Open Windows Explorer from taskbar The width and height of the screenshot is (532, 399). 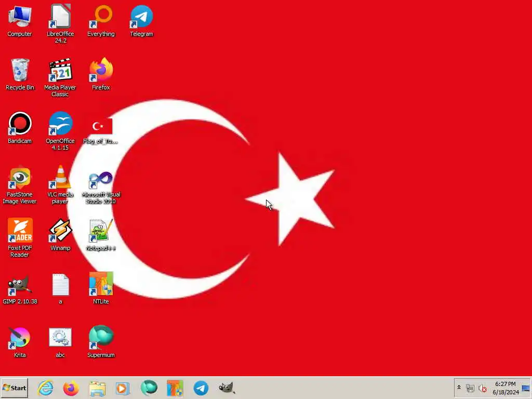pos(97,388)
